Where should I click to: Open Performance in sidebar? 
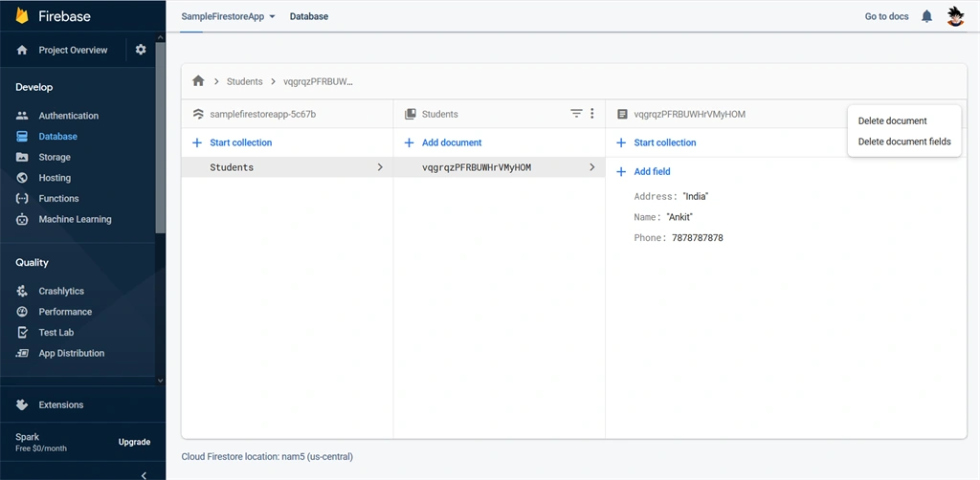65,312
